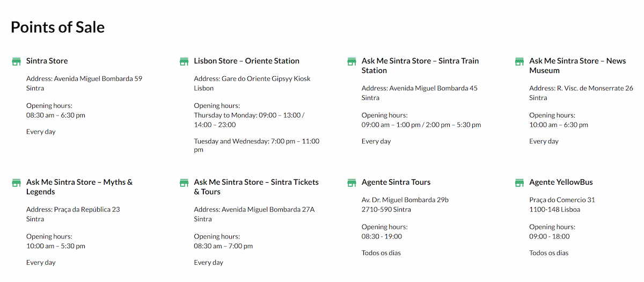Click store icon beside Myths & Legends
The height and width of the screenshot is (282, 644).
click(x=17, y=183)
